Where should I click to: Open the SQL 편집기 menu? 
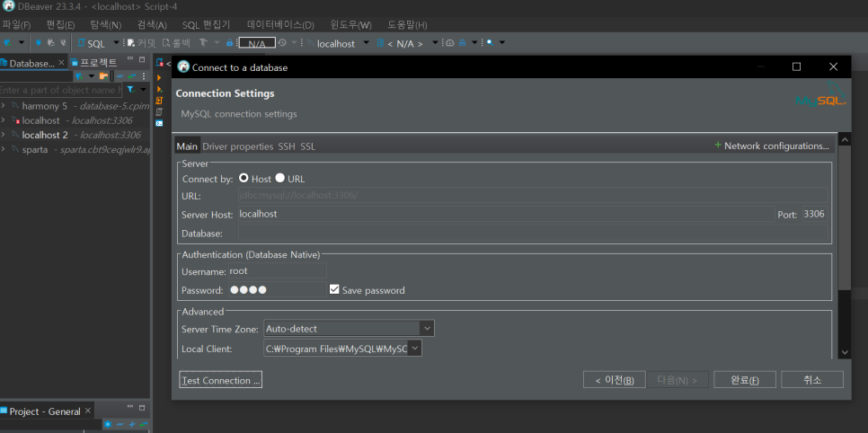206,25
